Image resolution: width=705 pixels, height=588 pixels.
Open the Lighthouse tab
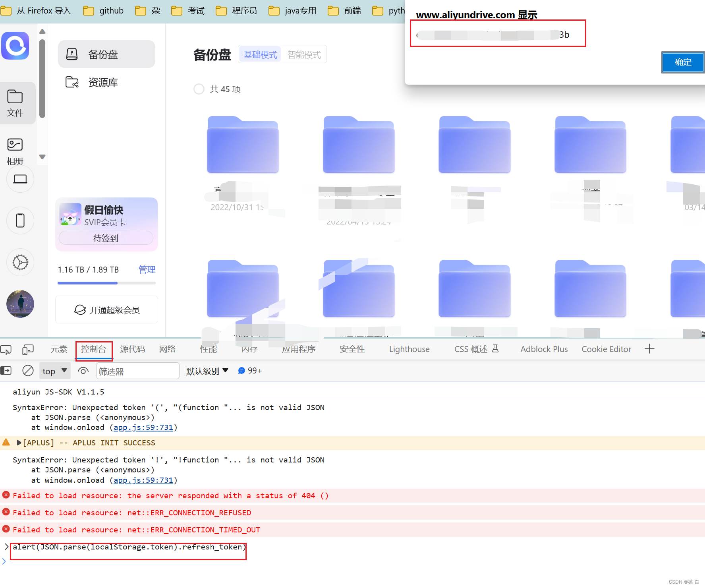pos(409,349)
